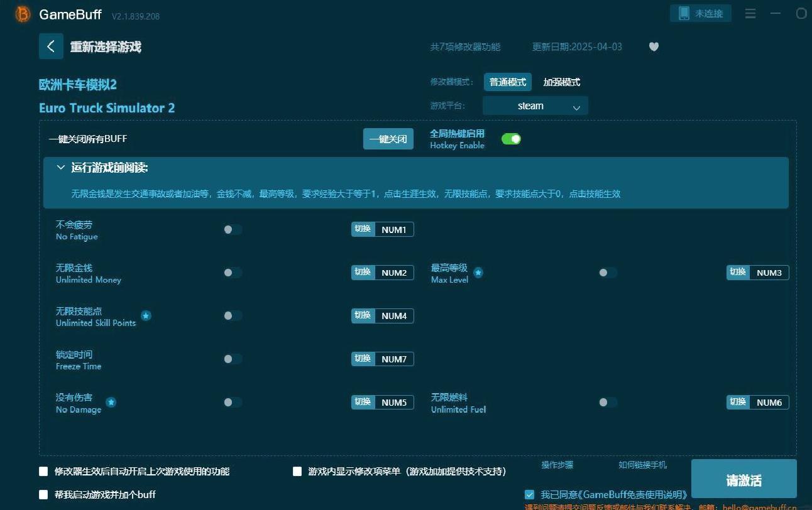The image size is (812, 510).
Task: Click the NUM7 hotkey field
Action: [394, 359]
